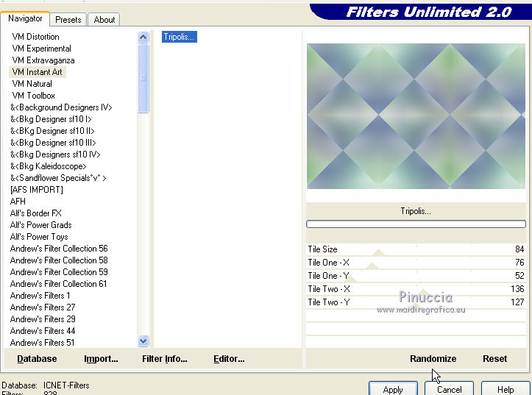Viewport: 532px width, 395px height.
Task: Select Andrew's Filter Collection 59
Action: (x=59, y=272)
